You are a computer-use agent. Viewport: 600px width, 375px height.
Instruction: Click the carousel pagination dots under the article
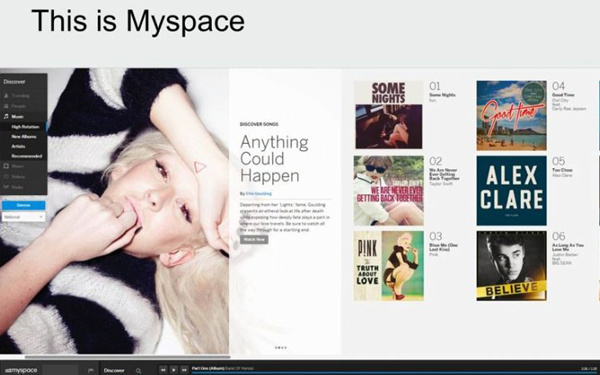[280, 348]
